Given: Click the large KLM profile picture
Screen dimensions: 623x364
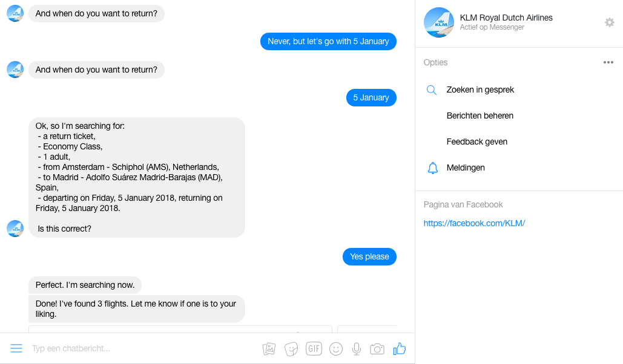Looking at the screenshot, I should [x=439, y=22].
